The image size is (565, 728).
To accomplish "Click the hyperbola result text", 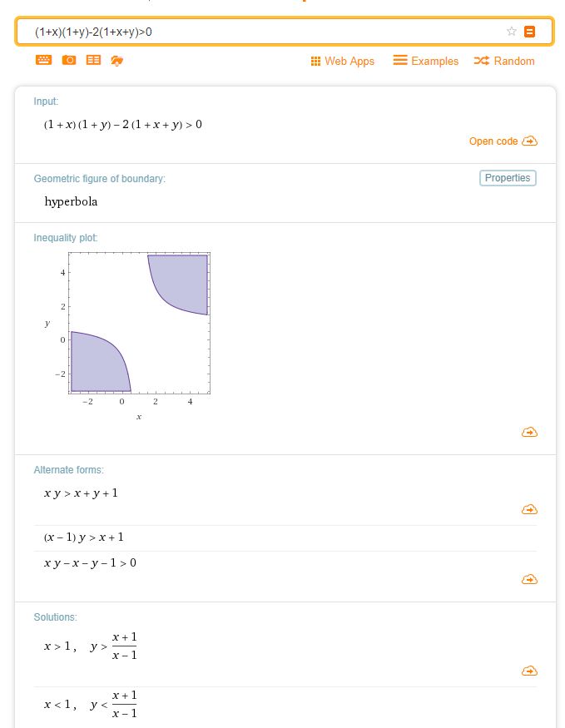I will [x=71, y=201].
